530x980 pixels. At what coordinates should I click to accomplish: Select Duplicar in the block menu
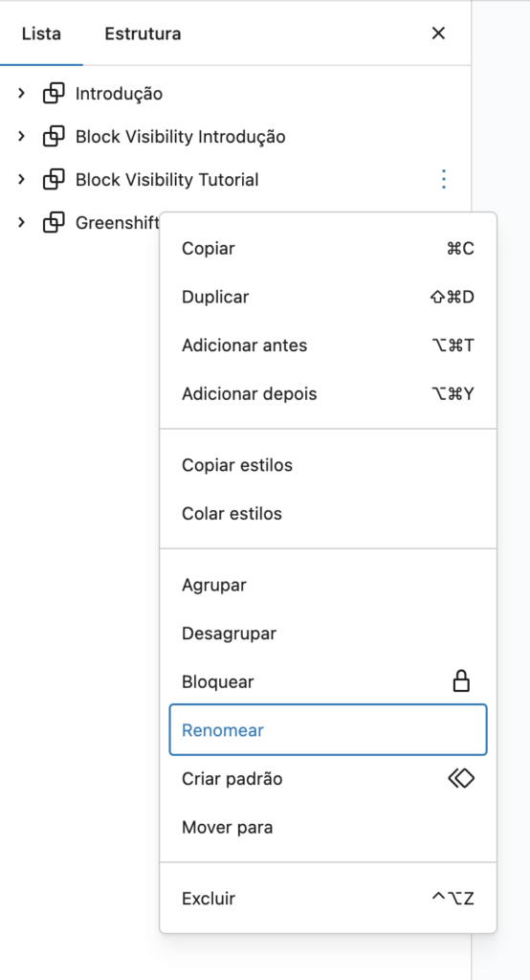[328, 297]
